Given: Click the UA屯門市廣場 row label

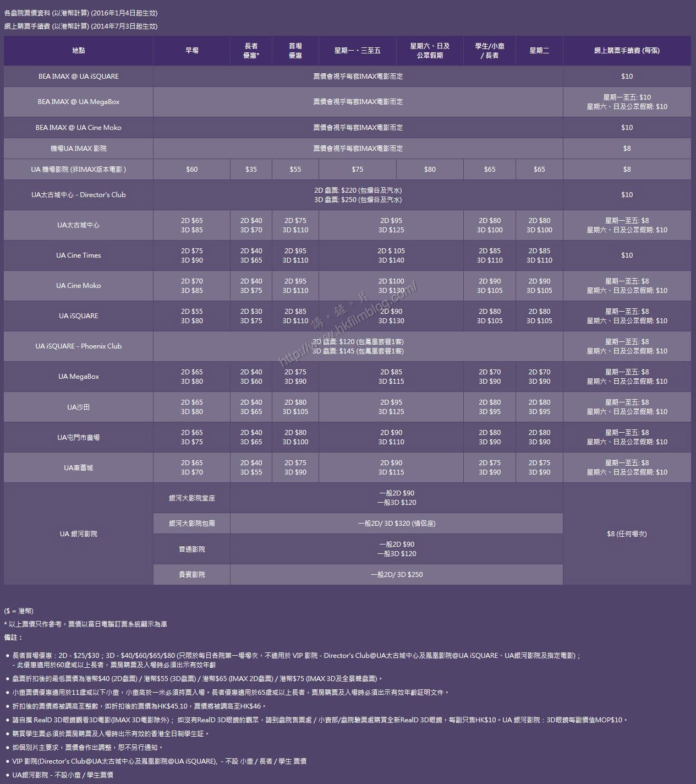Looking at the screenshot, I should pos(78,437).
